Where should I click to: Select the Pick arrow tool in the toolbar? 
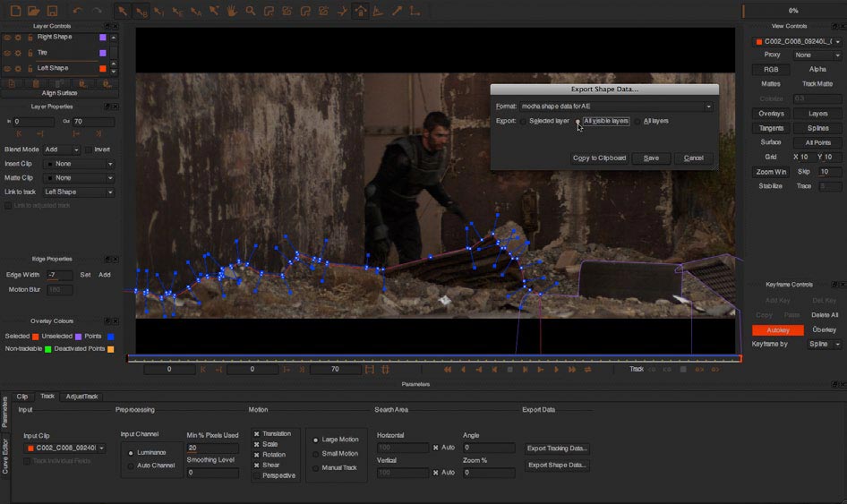pos(123,11)
